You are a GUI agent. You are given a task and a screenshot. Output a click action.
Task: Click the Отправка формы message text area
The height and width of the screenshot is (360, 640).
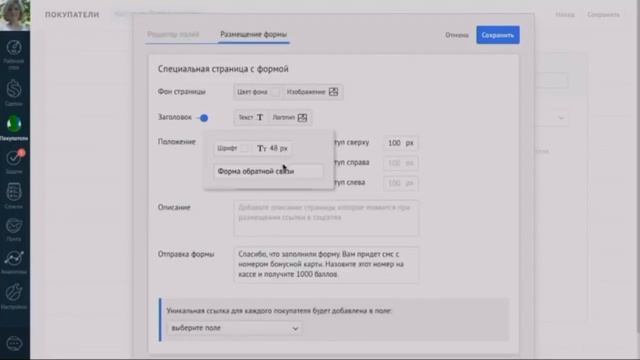point(326,264)
